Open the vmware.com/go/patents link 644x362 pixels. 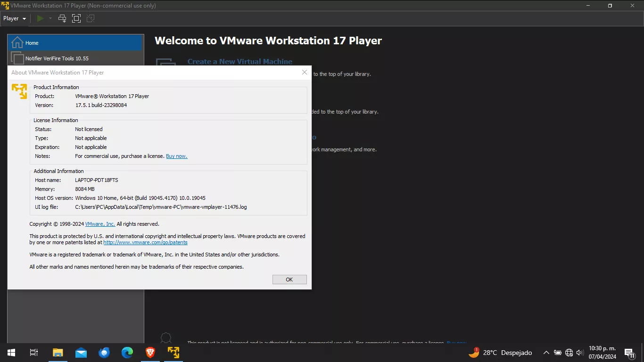[145, 242]
